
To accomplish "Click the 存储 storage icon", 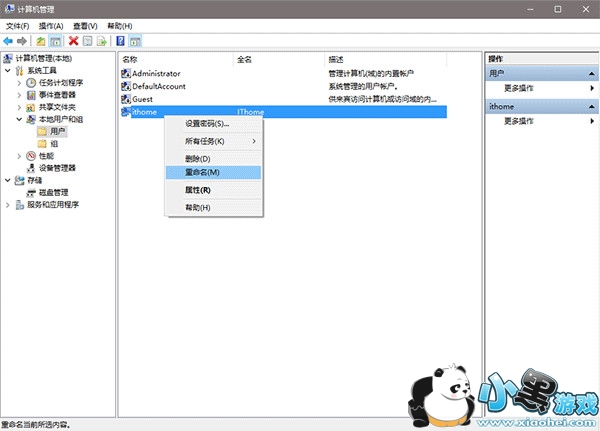I will pyautogui.click(x=20, y=180).
